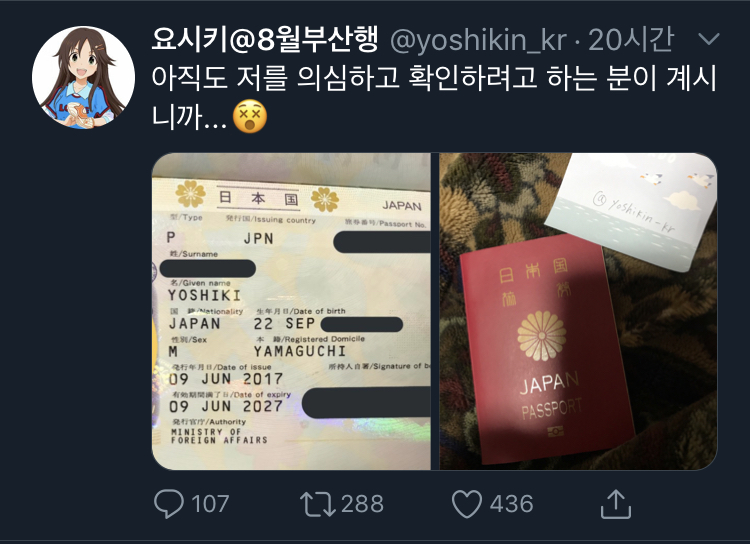Screen dimensions: 750x544
Task: Open the 20시간 timestamp link
Action: (631, 40)
